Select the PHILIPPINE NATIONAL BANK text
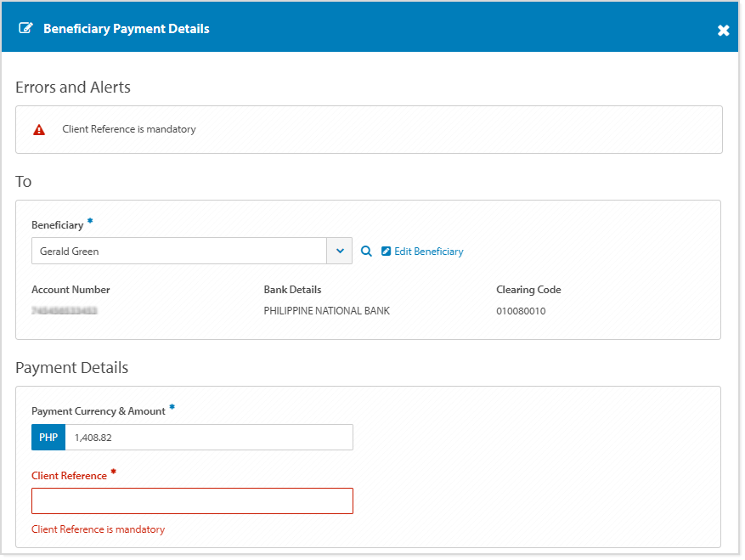The image size is (745, 560). 326,311
